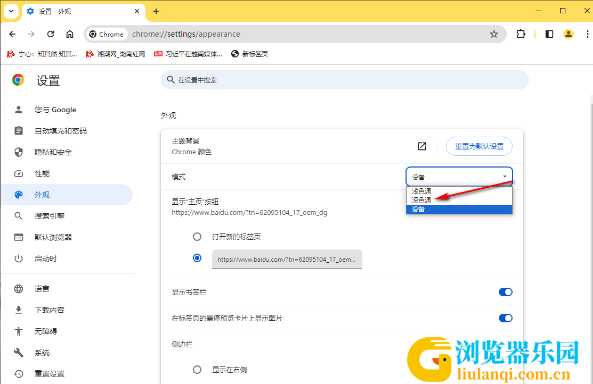Select 外观 palette section
This screenshot has width=593, height=384.
[x=67, y=194]
